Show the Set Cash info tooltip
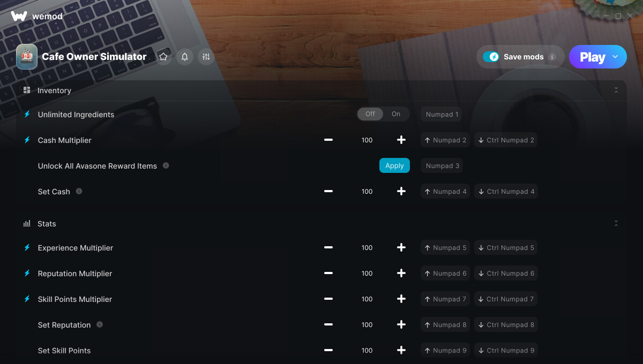 (79, 191)
